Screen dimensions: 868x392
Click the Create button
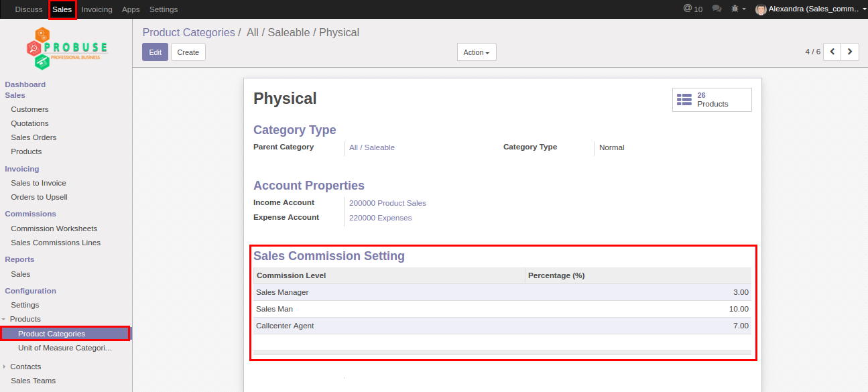tap(188, 52)
